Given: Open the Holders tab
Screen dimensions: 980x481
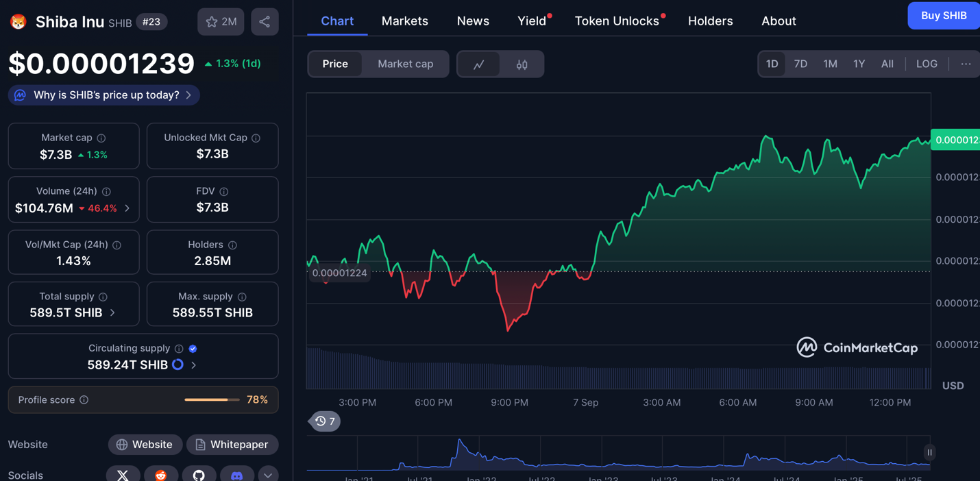Looking at the screenshot, I should tap(710, 21).
